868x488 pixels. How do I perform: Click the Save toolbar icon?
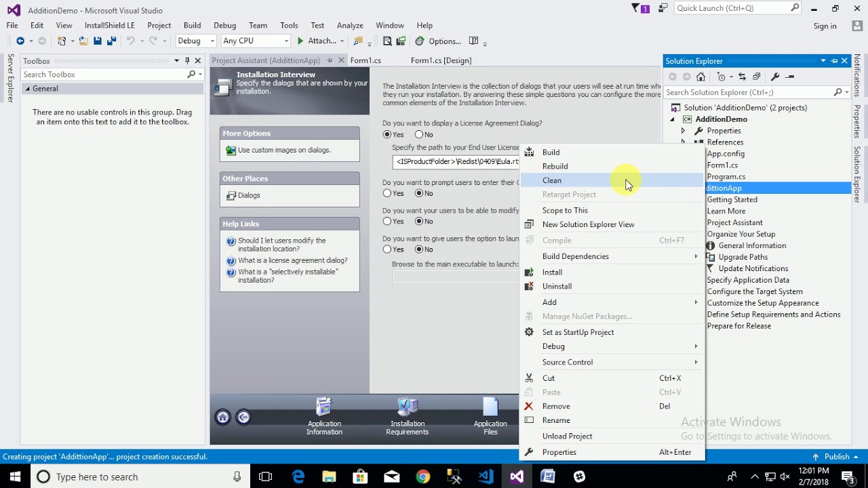pyautogui.click(x=97, y=41)
